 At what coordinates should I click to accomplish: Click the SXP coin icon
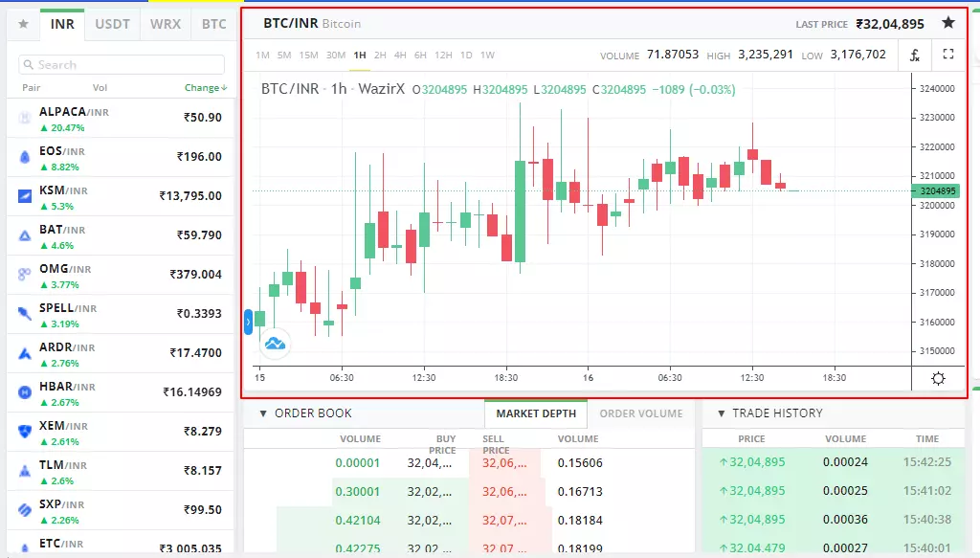pyautogui.click(x=24, y=510)
